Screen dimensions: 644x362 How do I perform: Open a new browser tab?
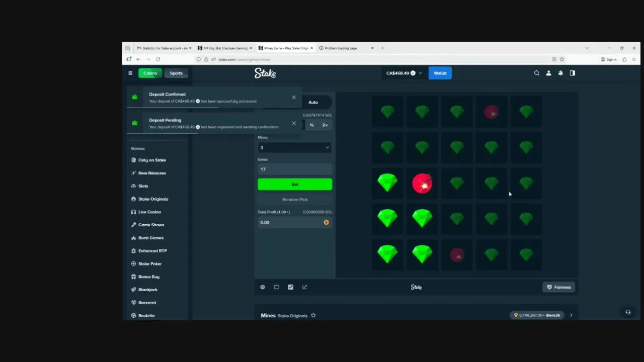click(382, 48)
